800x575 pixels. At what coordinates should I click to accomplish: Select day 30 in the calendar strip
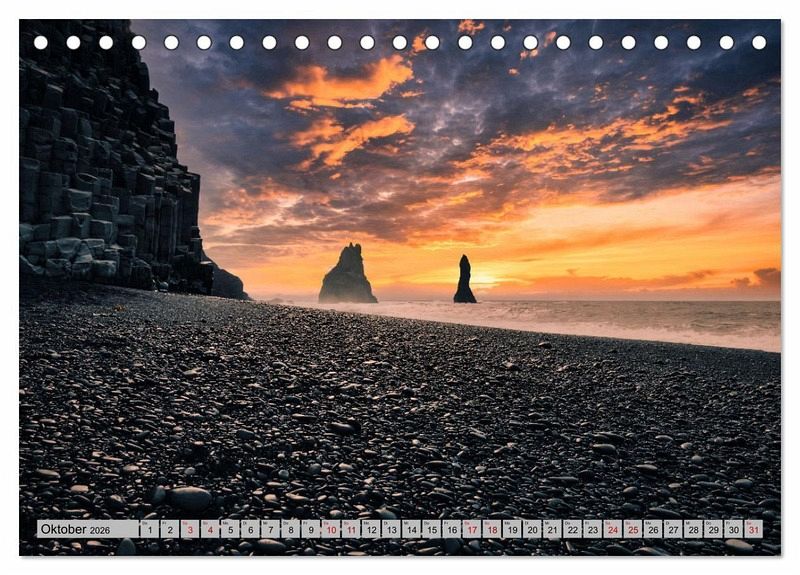[x=734, y=529]
